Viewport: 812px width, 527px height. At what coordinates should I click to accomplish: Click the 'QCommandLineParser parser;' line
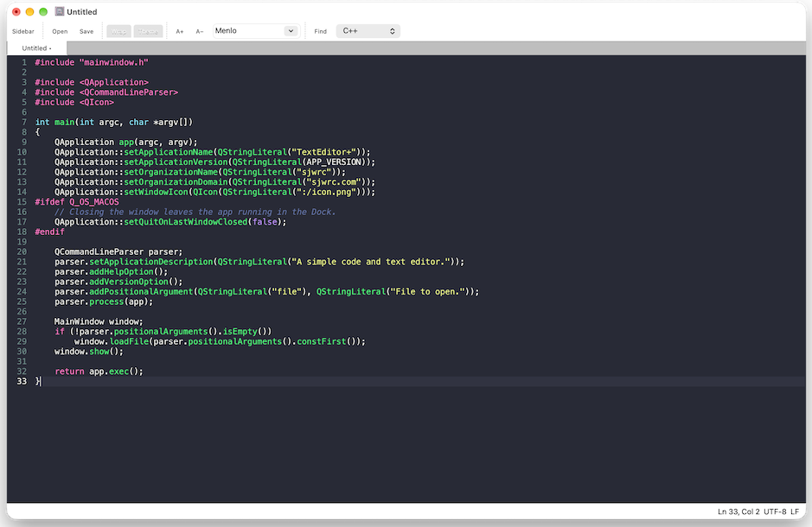118,252
